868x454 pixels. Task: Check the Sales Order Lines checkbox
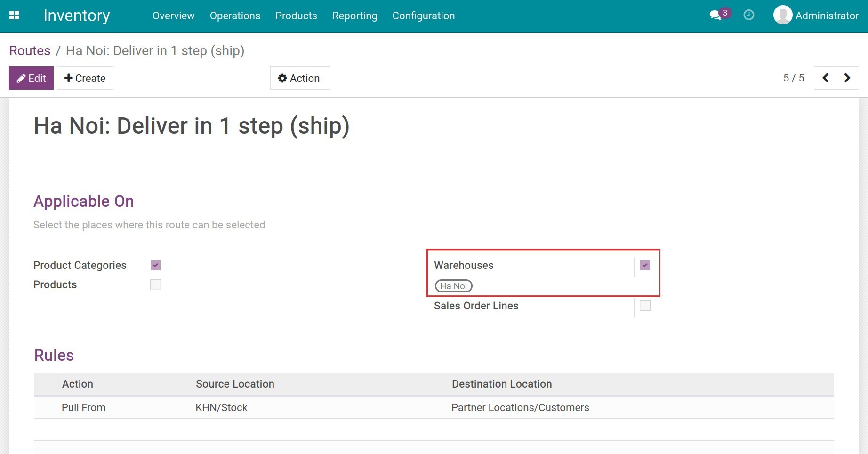pyautogui.click(x=644, y=306)
